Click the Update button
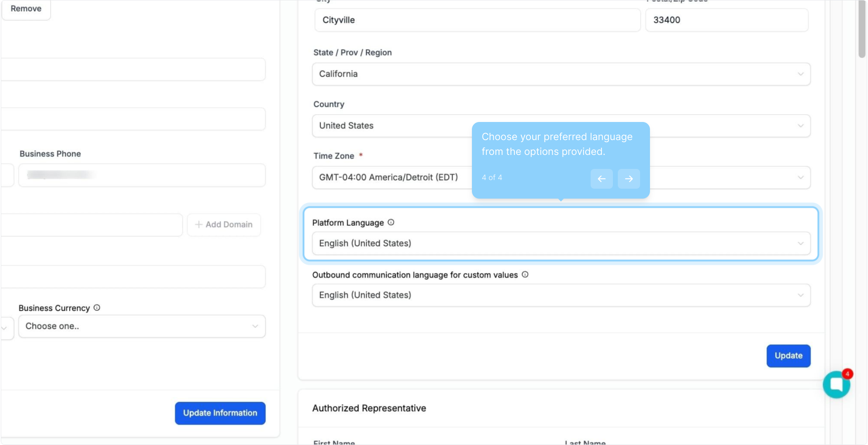Screen dimensions: 868x445 [788, 356]
